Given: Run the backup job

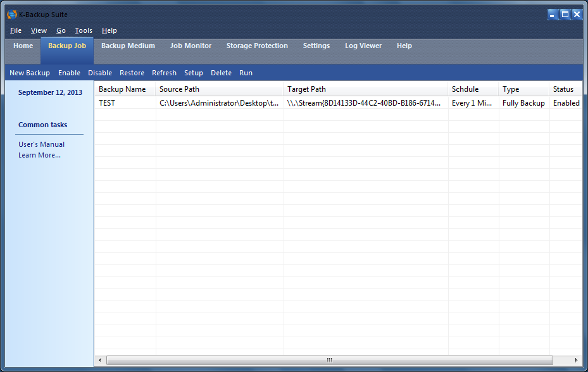Looking at the screenshot, I should (x=246, y=73).
